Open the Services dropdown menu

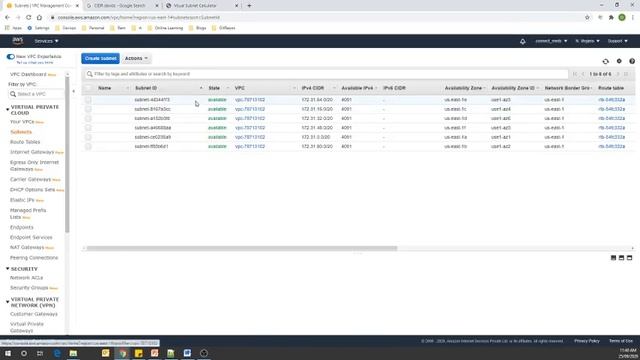[x=46, y=41]
